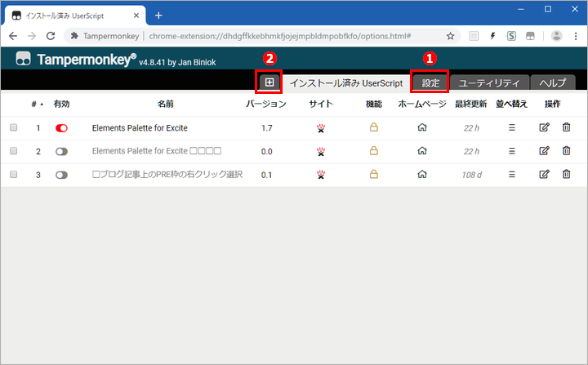Open homepage icon for script row 3
This screenshot has width=588, height=365.
point(422,174)
